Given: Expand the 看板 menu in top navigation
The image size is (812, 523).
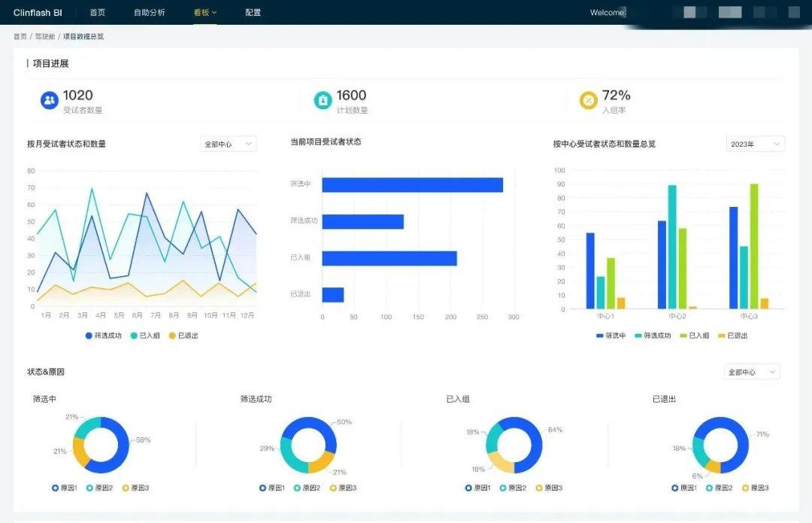Looking at the screenshot, I should [205, 13].
